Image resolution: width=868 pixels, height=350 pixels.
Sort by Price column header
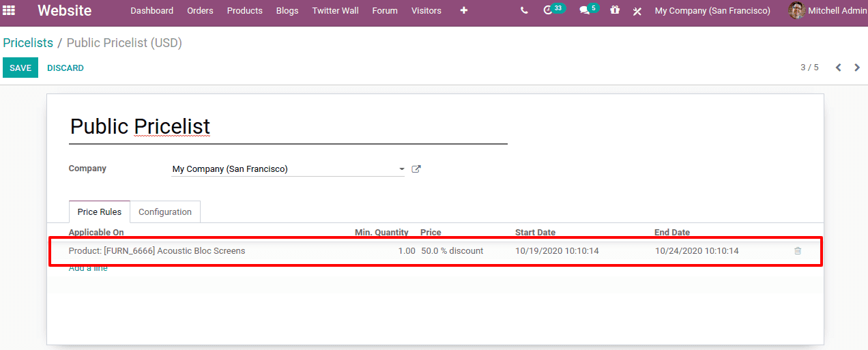click(431, 233)
